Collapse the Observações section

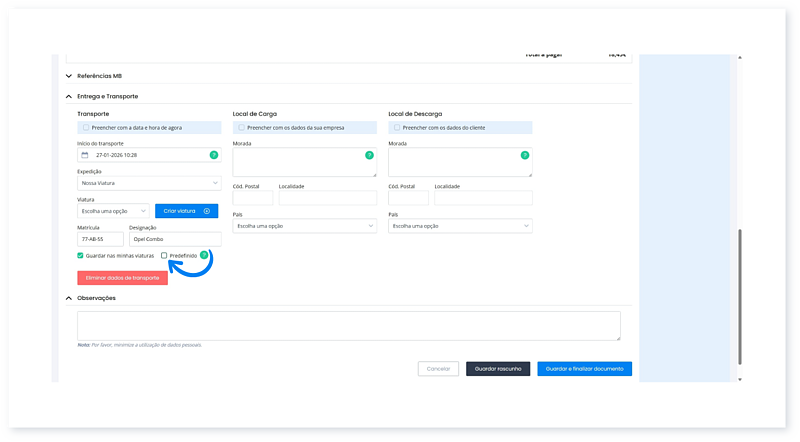68,298
